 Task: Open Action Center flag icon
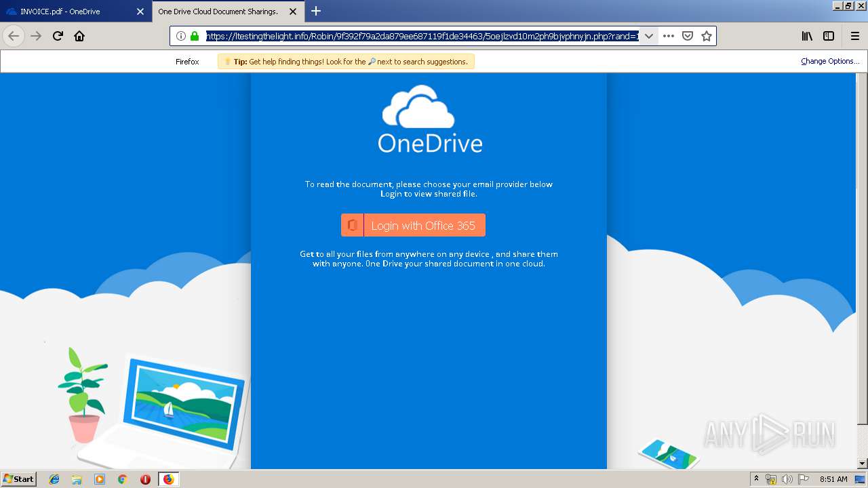(x=803, y=479)
